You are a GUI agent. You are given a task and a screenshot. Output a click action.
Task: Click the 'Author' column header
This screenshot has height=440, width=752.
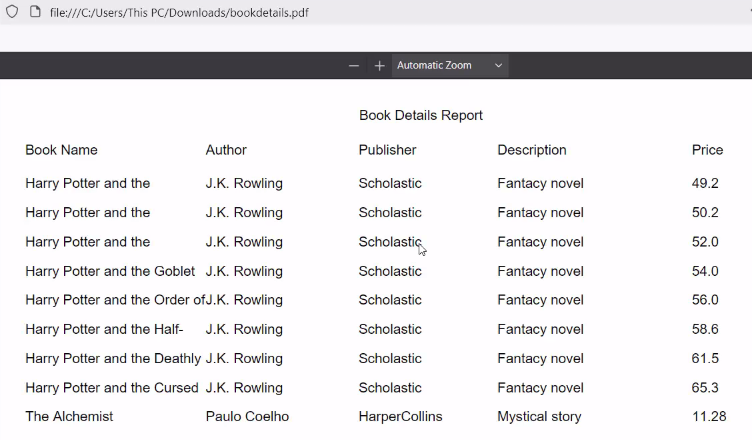point(226,150)
